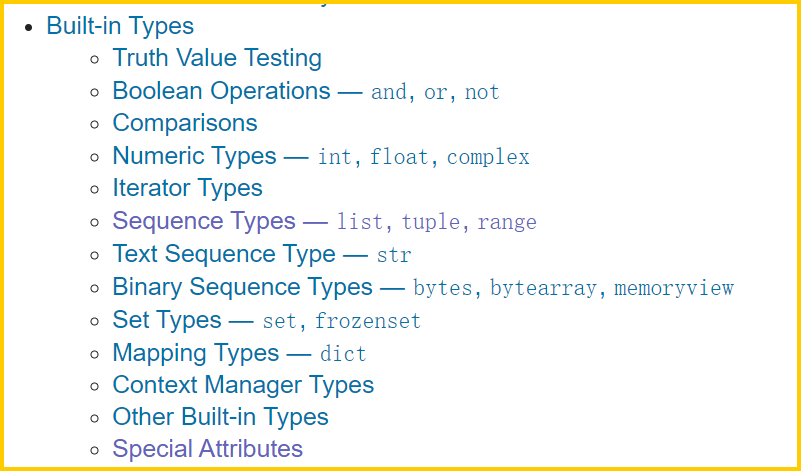This screenshot has height=471, width=801.
Task: Click the dict code text
Action: click(343, 354)
